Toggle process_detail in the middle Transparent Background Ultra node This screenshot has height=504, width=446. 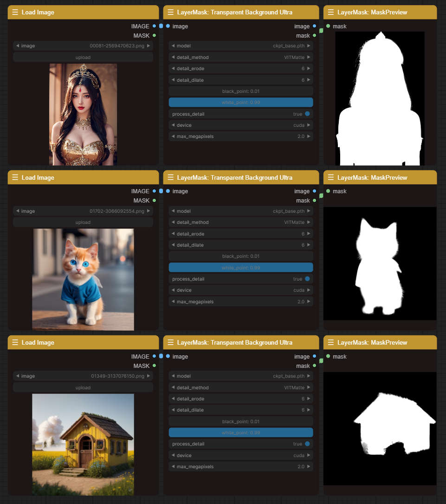click(x=307, y=279)
